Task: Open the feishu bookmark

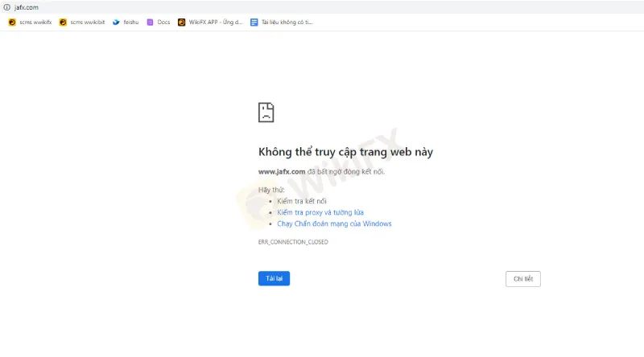Action: [x=126, y=23]
